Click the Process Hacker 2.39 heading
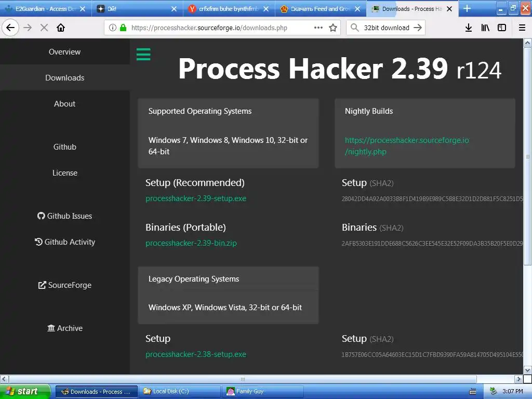 (340, 69)
